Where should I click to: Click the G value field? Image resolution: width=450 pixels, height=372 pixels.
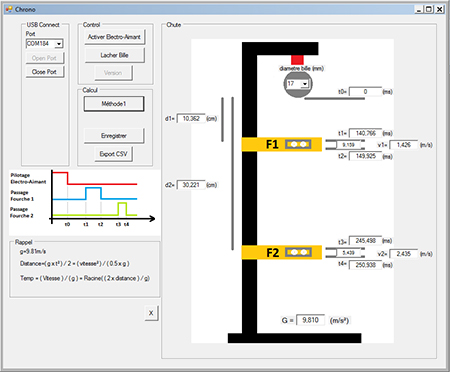coord(310,320)
